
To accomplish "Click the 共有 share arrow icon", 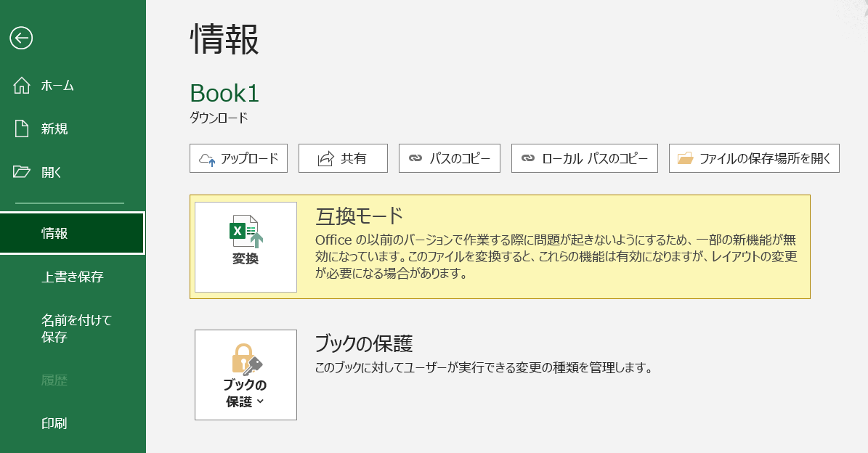I will [x=325, y=159].
